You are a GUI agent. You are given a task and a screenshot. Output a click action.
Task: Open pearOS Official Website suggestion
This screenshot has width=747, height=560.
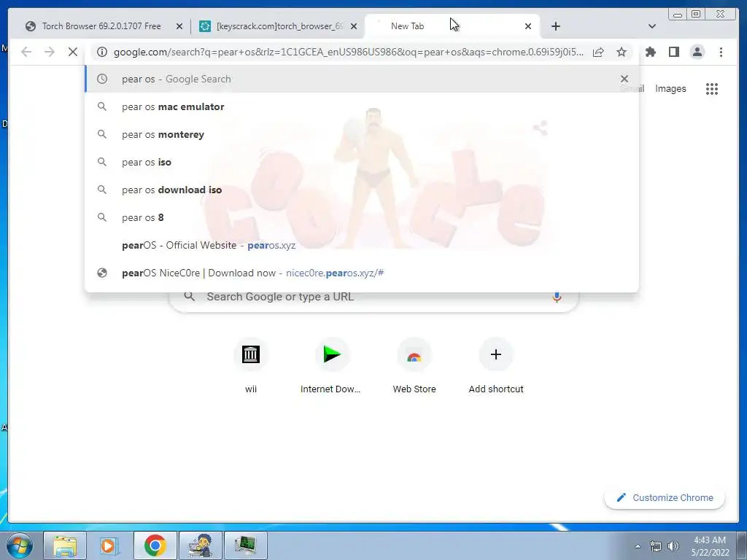click(x=362, y=245)
